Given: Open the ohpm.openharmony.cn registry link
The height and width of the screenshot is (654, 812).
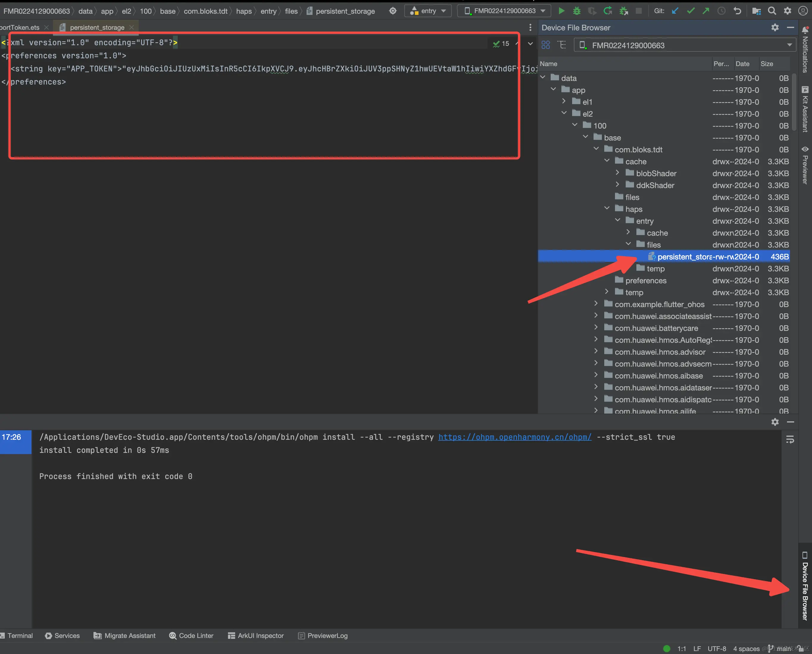Looking at the screenshot, I should click(x=515, y=437).
